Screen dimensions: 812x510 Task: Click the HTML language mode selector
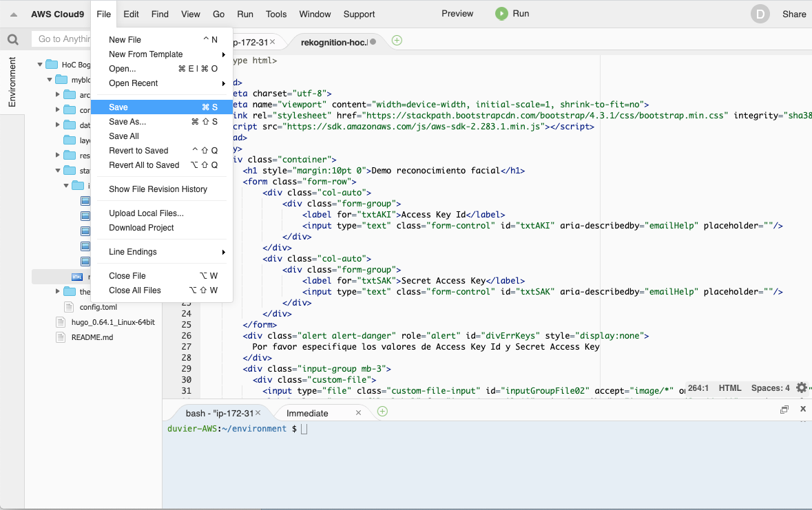729,388
